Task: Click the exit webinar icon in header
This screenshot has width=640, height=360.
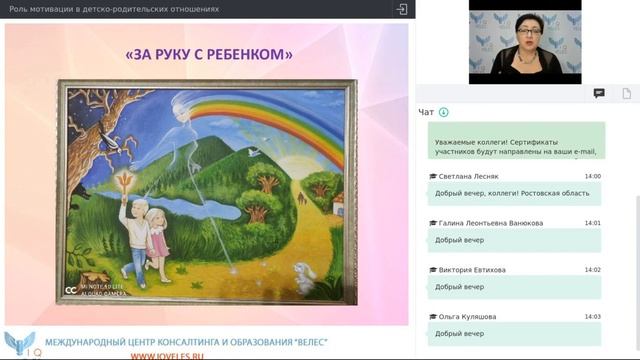Action: (x=402, y=9)
